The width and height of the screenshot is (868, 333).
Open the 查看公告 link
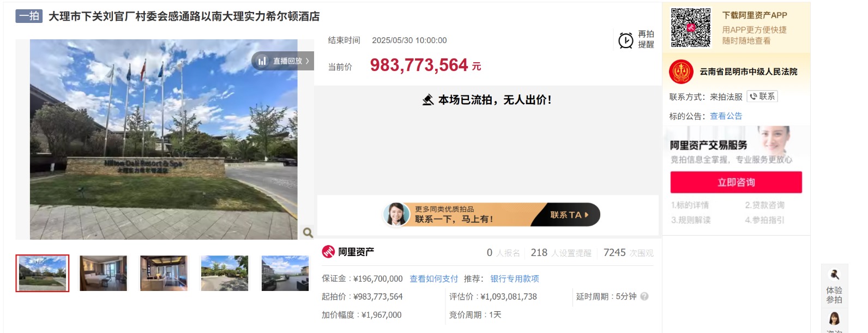(x=726, y=116)
